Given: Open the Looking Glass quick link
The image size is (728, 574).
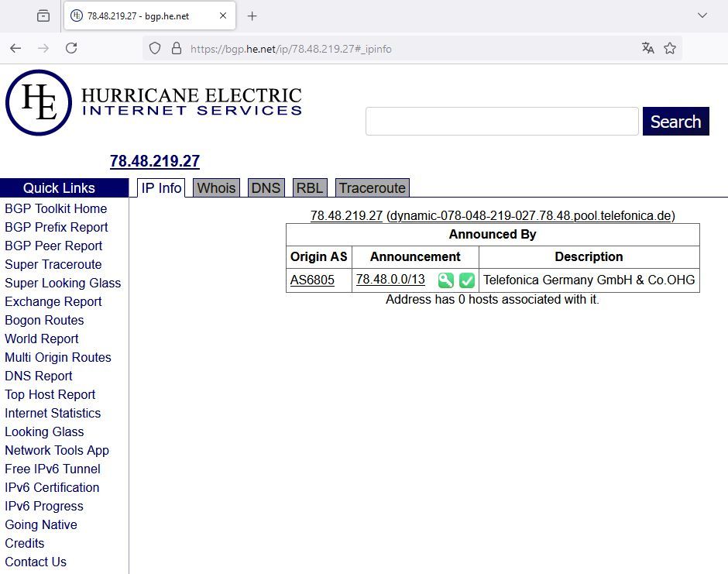Looking at the screenshot, I should [44, 431].
